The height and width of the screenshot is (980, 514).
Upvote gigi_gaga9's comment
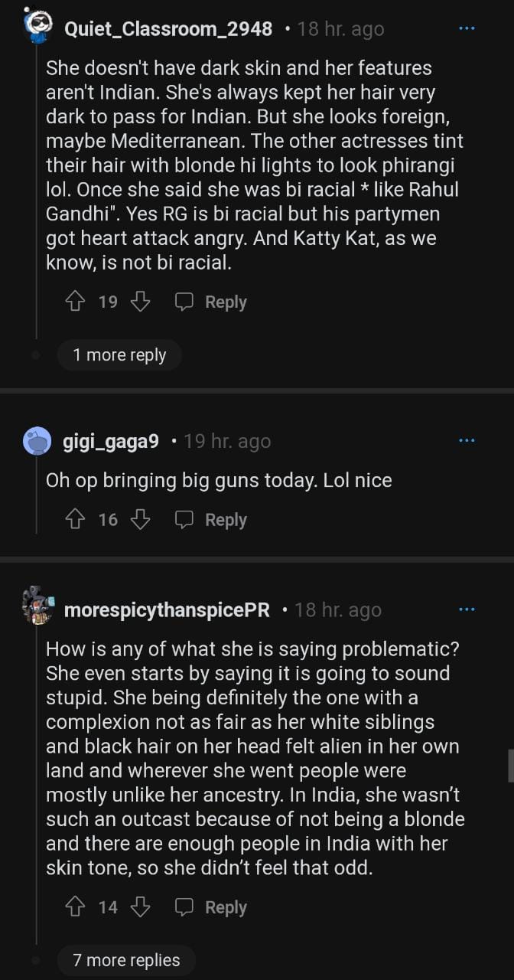coord(75,520)
